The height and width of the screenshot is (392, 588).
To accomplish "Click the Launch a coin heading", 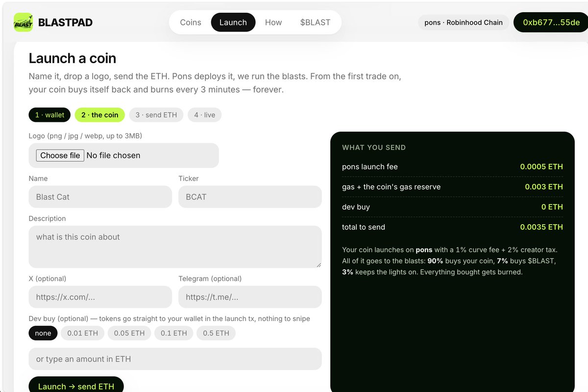I will (73, 58).
